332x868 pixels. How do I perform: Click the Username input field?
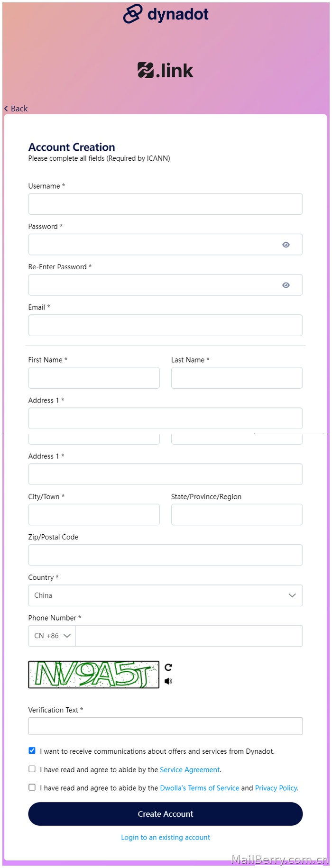[166, 204]
